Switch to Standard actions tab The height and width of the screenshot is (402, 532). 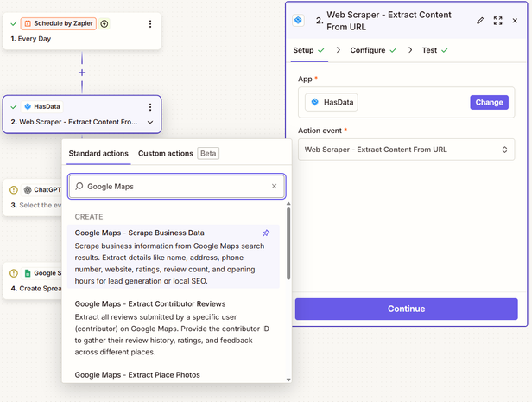click(98, 154)
